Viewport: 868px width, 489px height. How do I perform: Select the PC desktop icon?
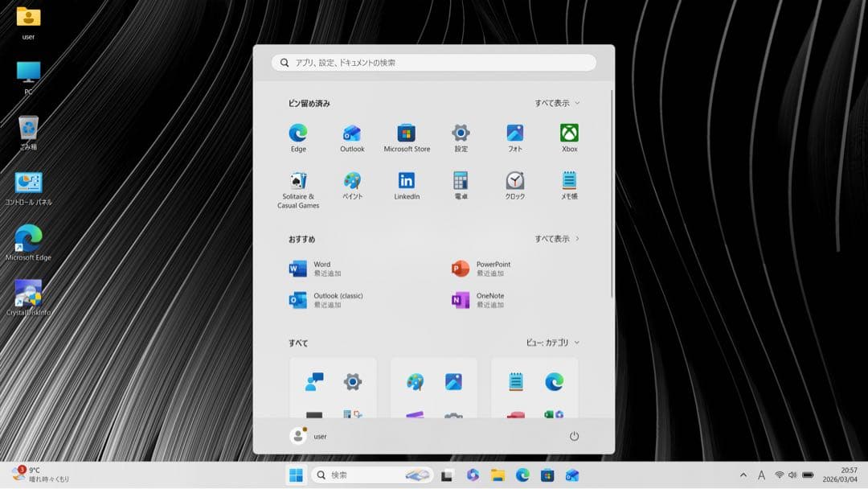point(28,77)
